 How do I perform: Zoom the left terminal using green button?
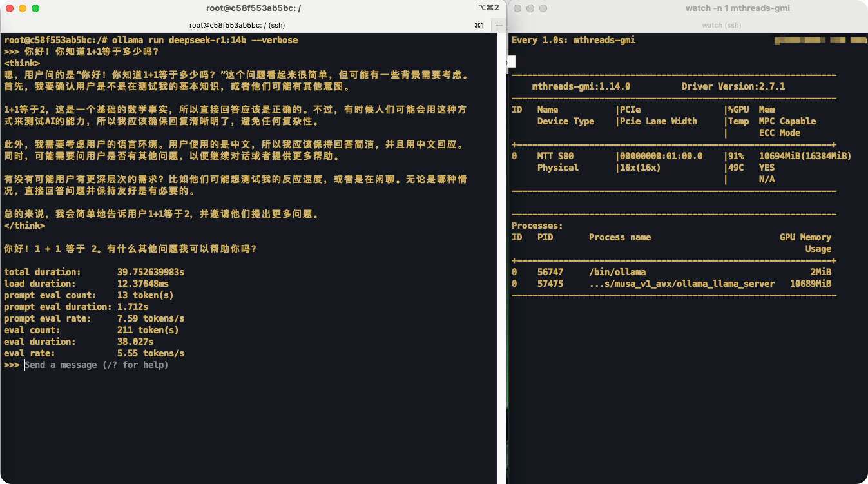click(35, 8)
